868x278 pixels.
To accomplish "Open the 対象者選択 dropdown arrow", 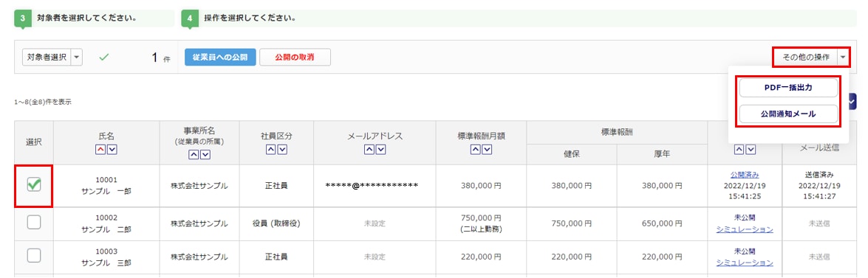I will [x=77, y=57].
